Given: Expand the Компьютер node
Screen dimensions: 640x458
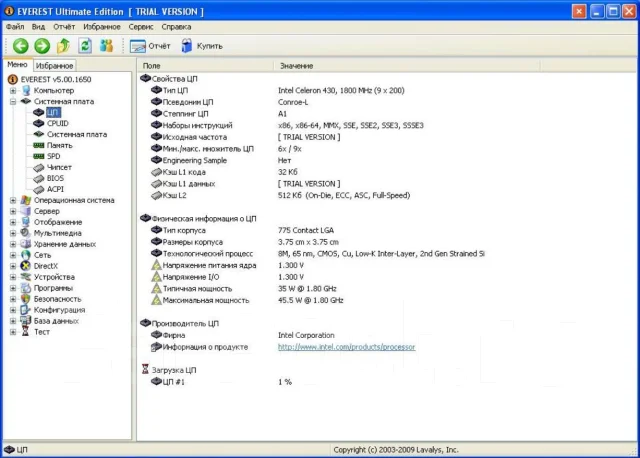Looking at the screenshot, I should [x=13, y=91].
